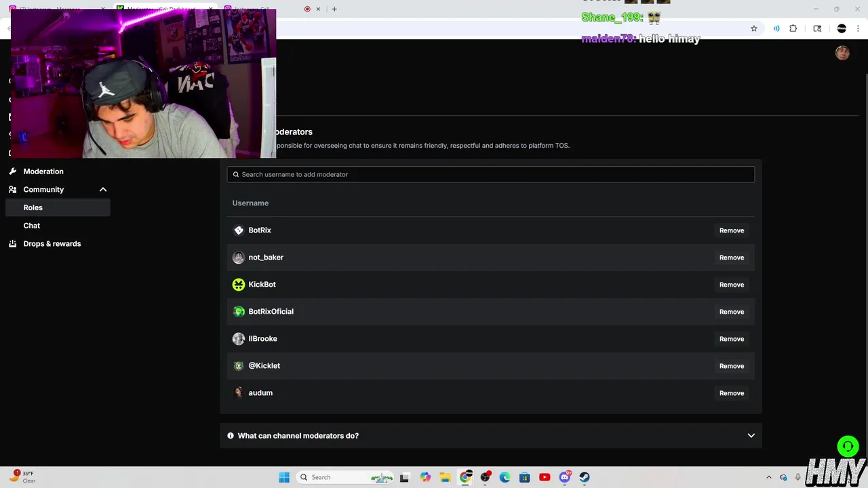Click the @Kicklet username text
868x488 pixels.
click(x=264, y=366)
